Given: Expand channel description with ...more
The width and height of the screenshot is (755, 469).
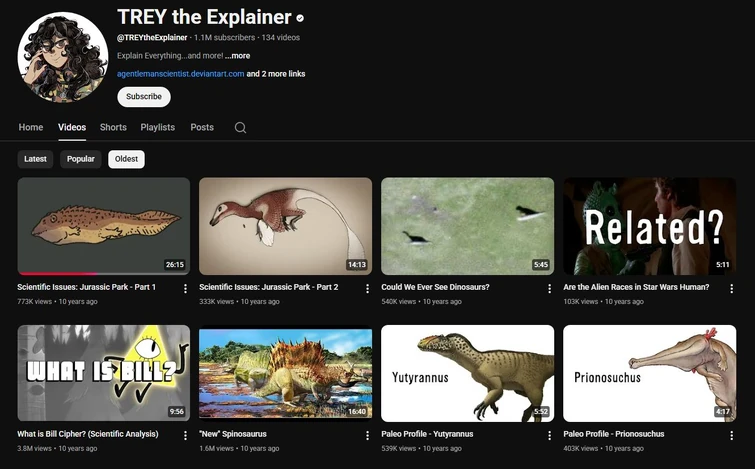Looking at the screenshot, I should pyautogui.click(x=238, y=56).
